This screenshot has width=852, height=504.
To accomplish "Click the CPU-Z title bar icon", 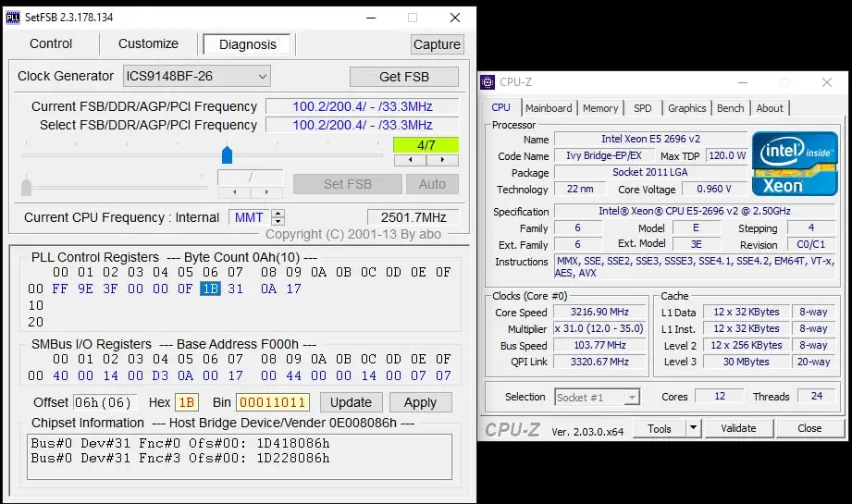I will (488, 82).
